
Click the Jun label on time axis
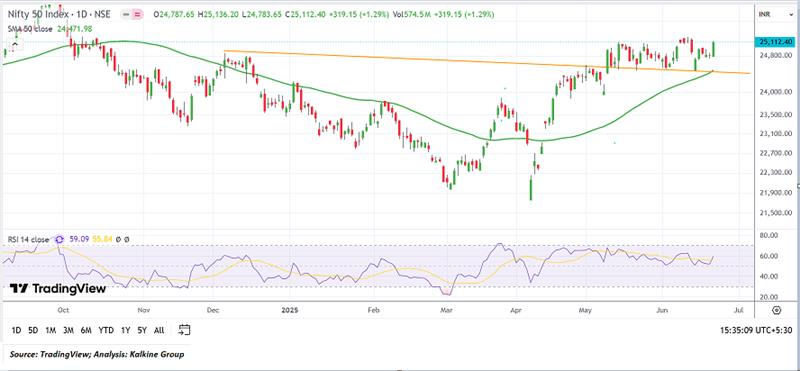click(x=662, y=310)
